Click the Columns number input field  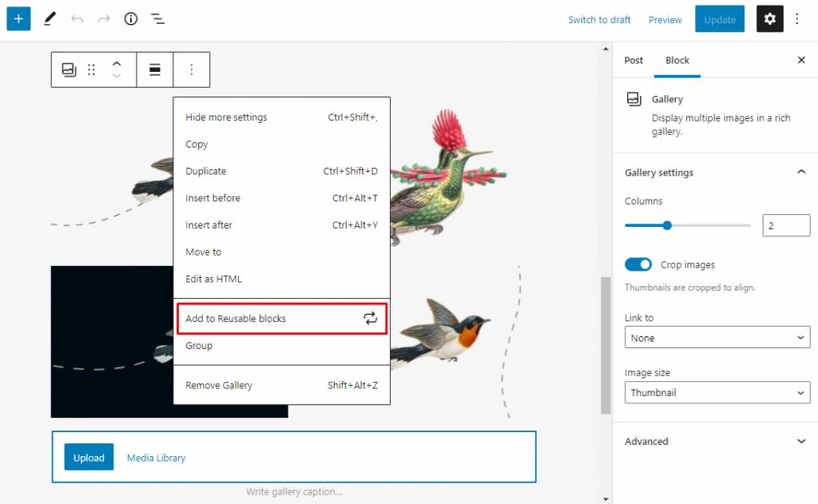(785, 226)
